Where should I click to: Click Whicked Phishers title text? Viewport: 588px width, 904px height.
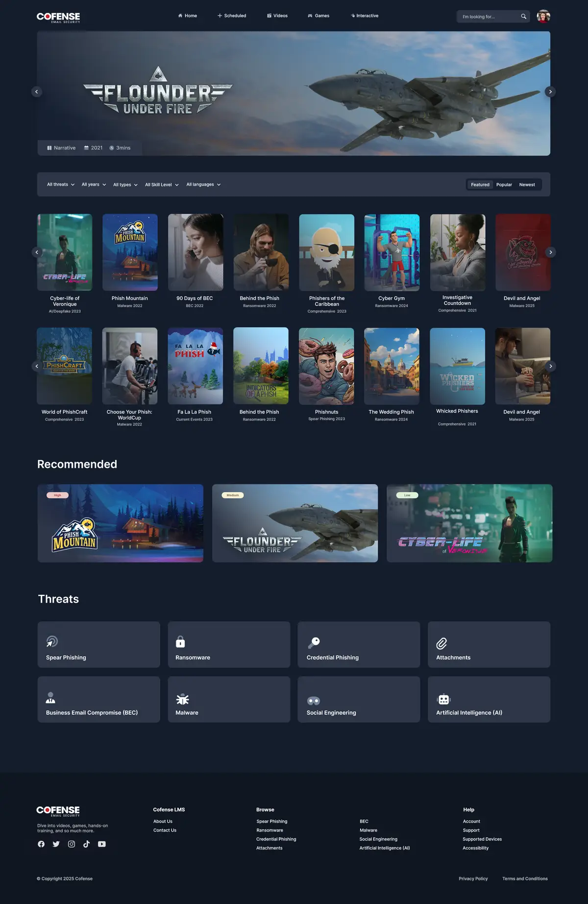[x=457, y=411]
